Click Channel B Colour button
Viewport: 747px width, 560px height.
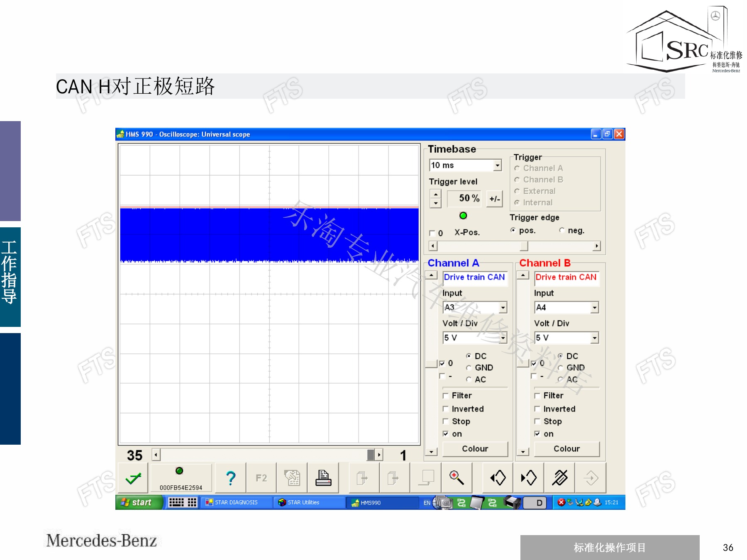coord(567,449)
